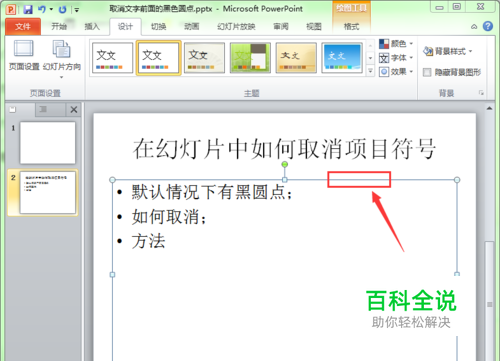
Task: Select slide 2 thumbnail
Action: click(48, 192)
